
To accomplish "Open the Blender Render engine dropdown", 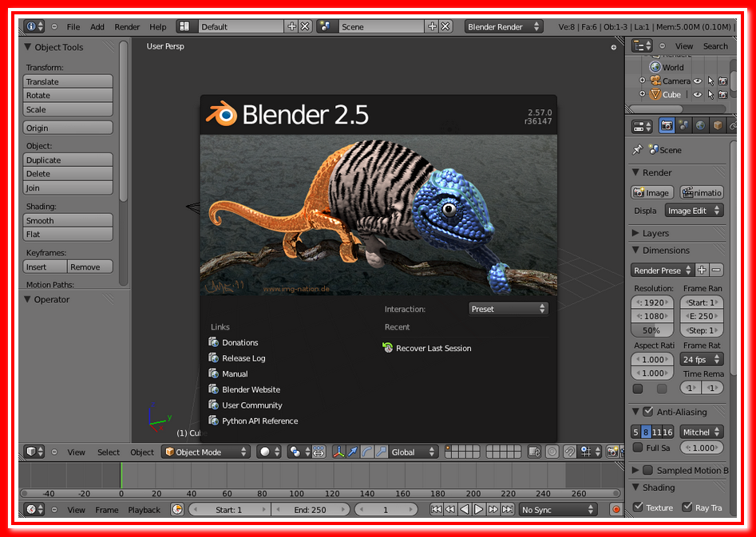I will point(503,26).
